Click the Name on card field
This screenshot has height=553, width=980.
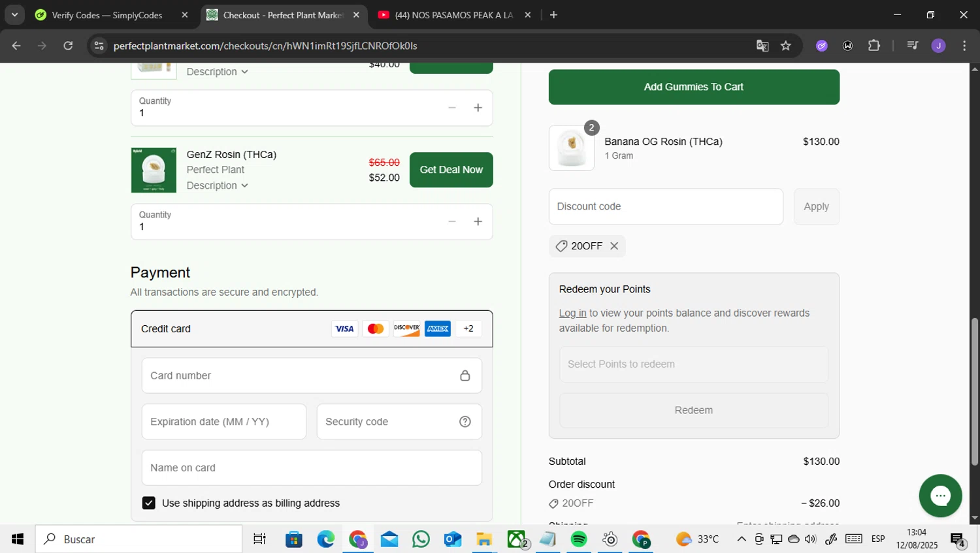click(x=312, y=467)
